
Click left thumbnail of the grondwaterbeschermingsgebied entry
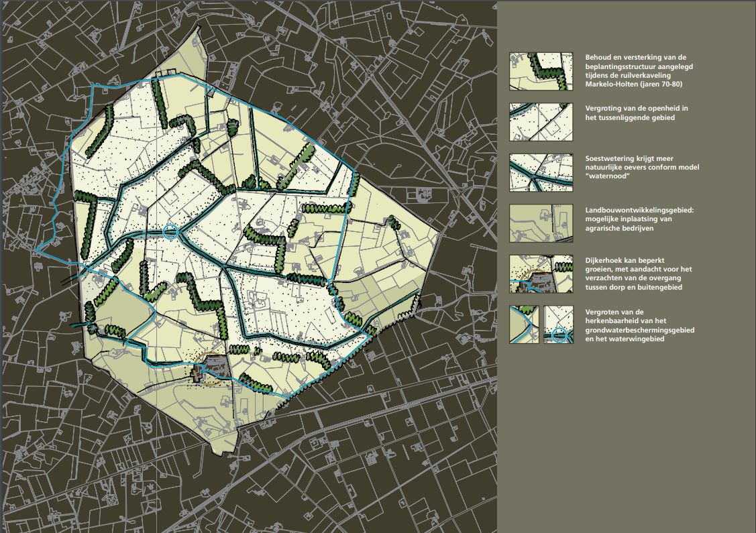(x=524, y=324)
